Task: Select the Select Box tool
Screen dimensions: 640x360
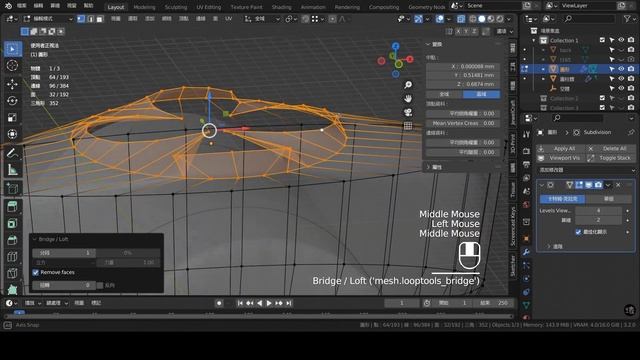Action: (12, 49)
